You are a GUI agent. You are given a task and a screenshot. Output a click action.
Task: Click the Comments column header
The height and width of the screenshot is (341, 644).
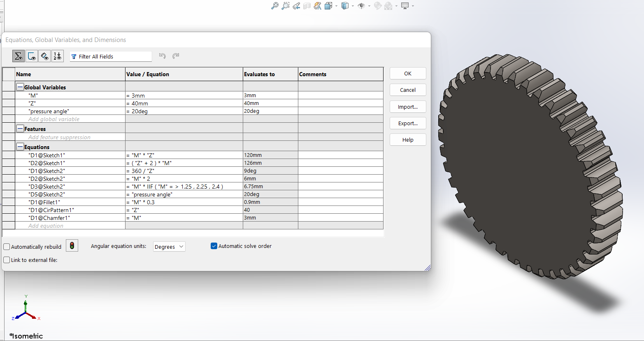coord(341,74)
